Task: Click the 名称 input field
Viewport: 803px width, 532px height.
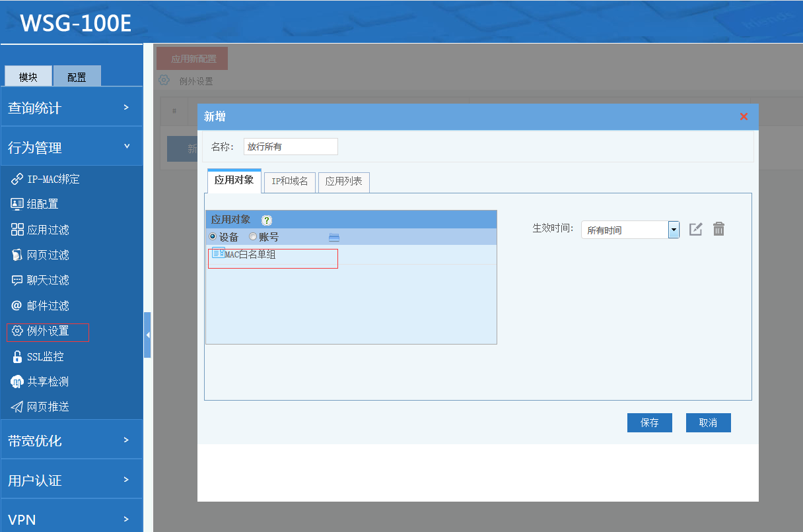Action: [291, 147]
